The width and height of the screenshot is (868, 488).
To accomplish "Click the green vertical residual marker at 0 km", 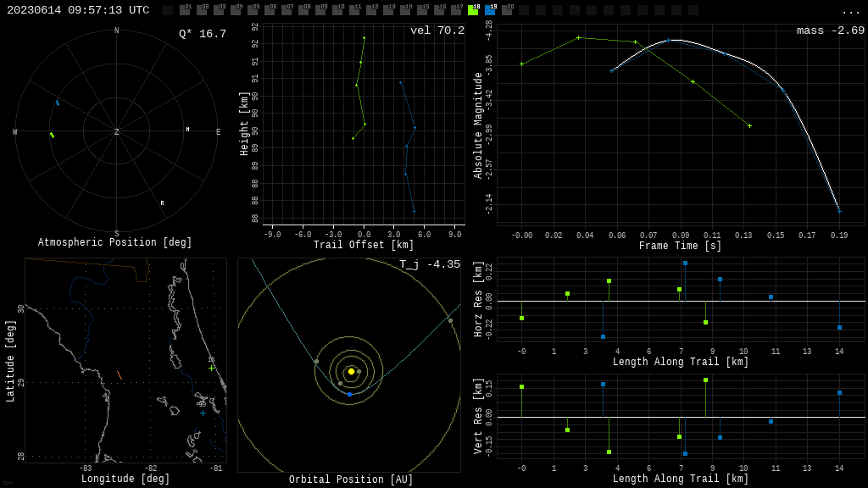I will (x=521, y=386).
